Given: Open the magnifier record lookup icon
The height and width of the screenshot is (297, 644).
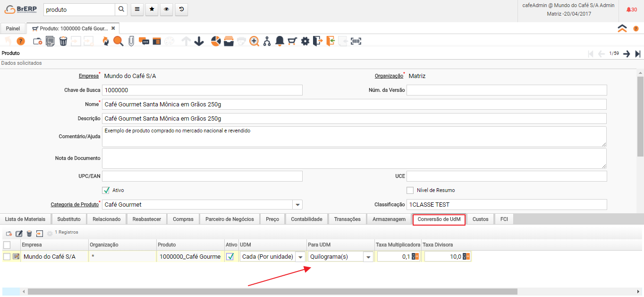Looking at the screenshot, I should pyautogui.click(x=118, y=42).
